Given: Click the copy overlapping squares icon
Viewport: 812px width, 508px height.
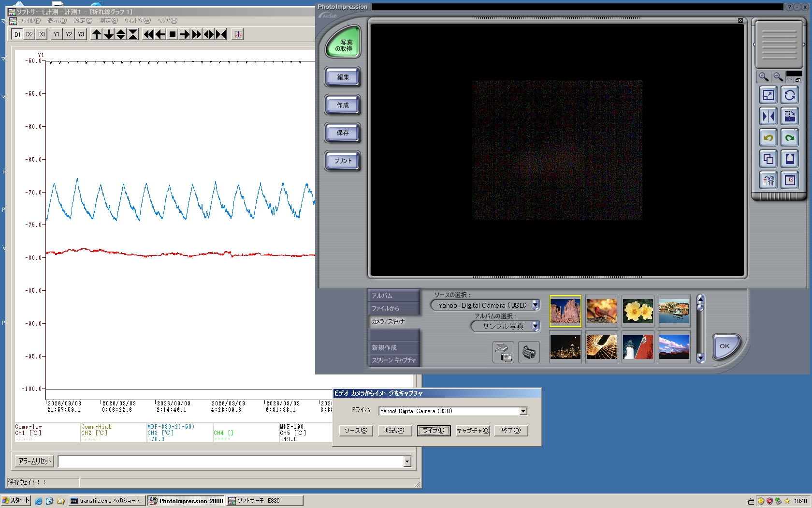Looking at the screenshot, I should click(768, 159).
